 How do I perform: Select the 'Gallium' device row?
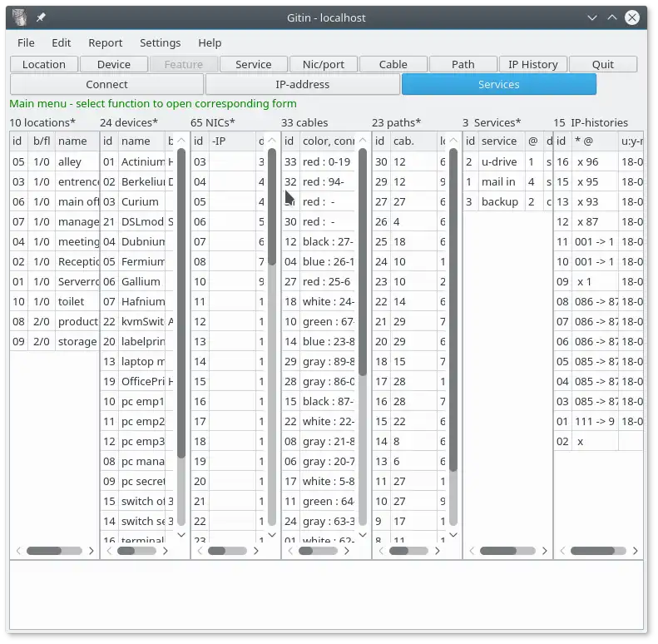(x=137, y=282)
